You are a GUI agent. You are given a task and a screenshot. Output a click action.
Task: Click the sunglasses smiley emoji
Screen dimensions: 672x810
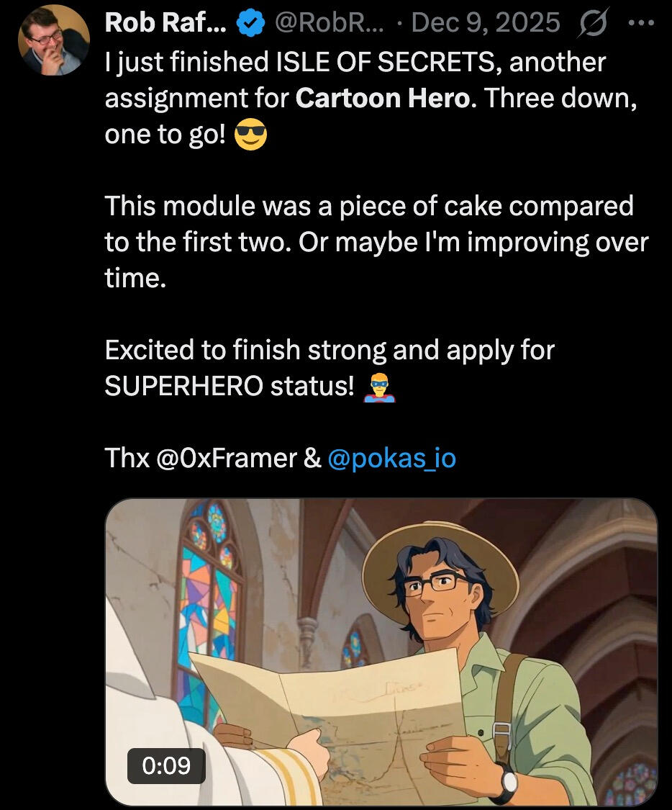click(x=250, y=135)
